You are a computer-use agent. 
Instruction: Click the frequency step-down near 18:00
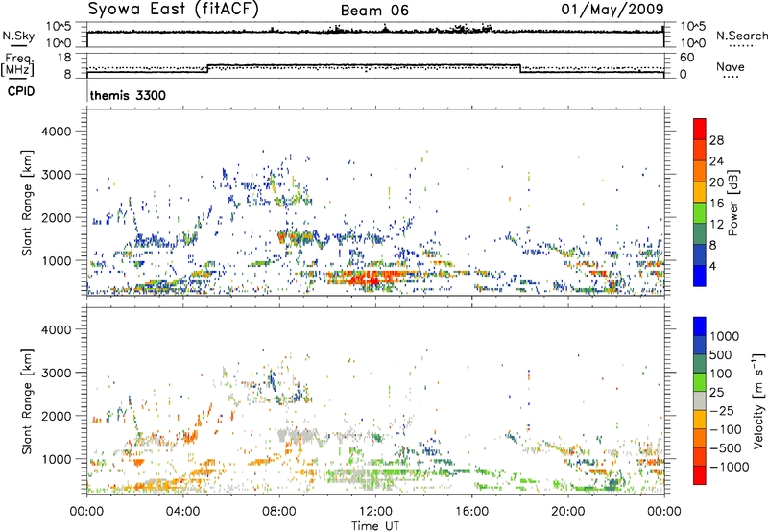pos(520,68)
